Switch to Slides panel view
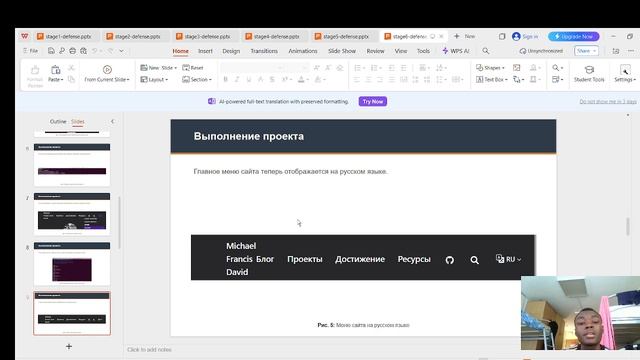Viewport: 640px width, 360px height. [x=78, y=122]
